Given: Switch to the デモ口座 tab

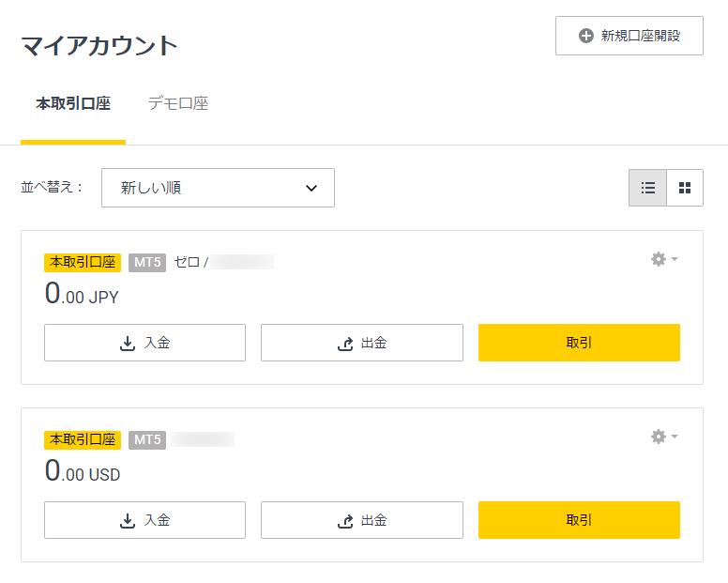Looking at the screenshot, I should point(178,103).
